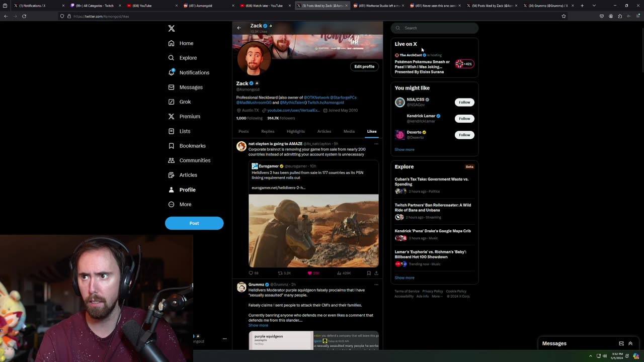Switch to the Posts tab
The image size is (644, 362).
244,131
